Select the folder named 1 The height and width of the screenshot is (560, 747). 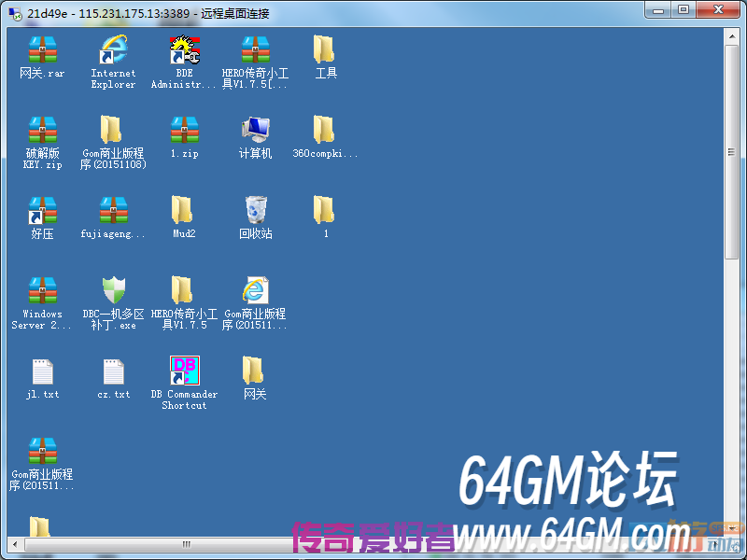pos(324,210)
